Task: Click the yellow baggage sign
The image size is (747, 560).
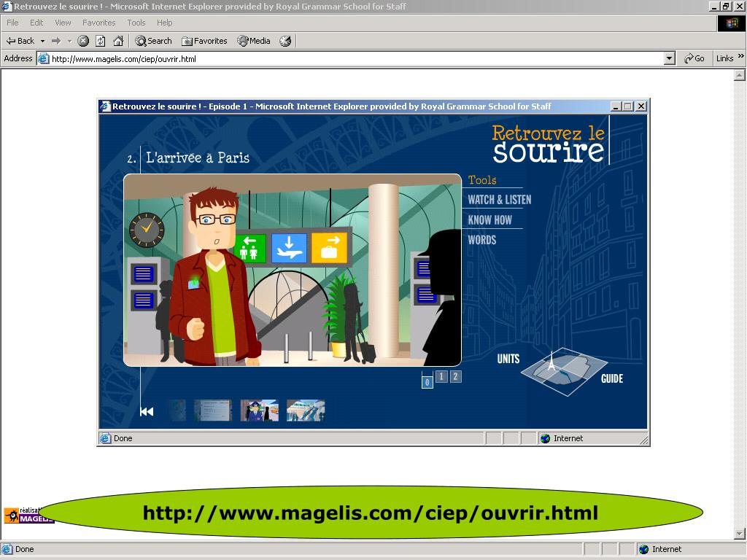Action: coord(330,248)
